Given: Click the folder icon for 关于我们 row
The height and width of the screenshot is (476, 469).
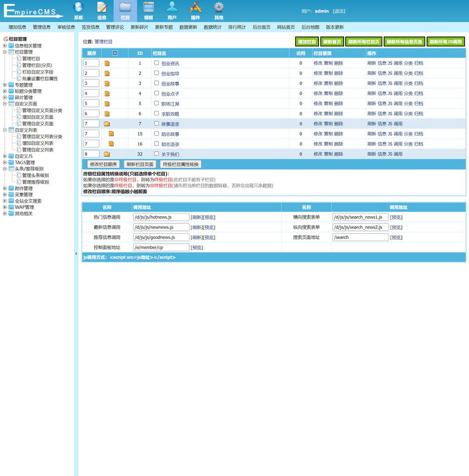Looking at the screenshot, I should [107, 154].
